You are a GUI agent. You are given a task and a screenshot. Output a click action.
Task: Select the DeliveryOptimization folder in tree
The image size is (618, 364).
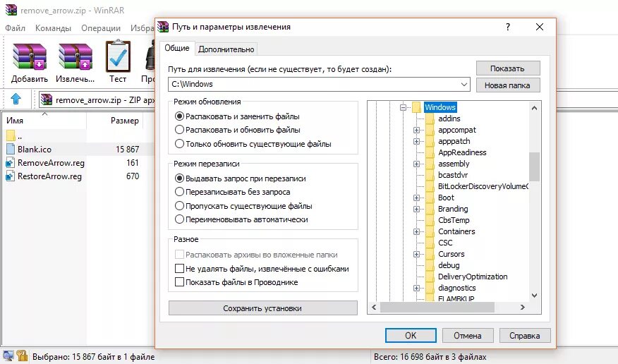[473, 277]
